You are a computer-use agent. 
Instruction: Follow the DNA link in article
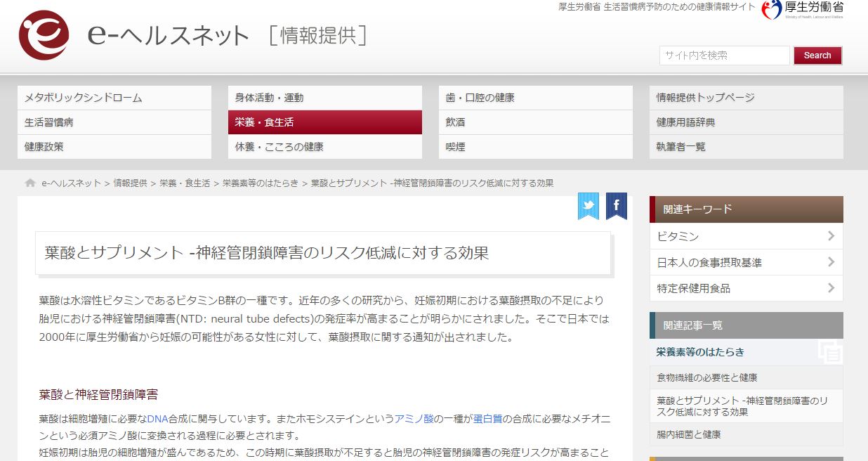point(157,419)
